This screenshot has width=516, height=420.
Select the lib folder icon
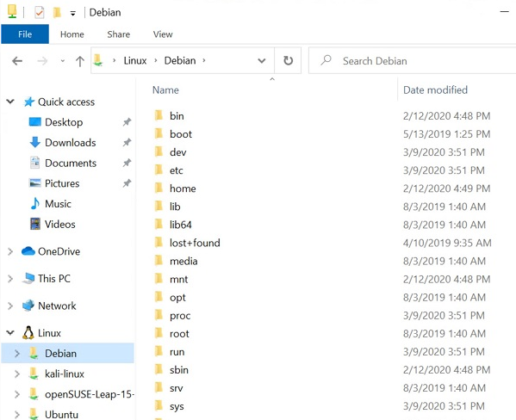coord(159,206)
